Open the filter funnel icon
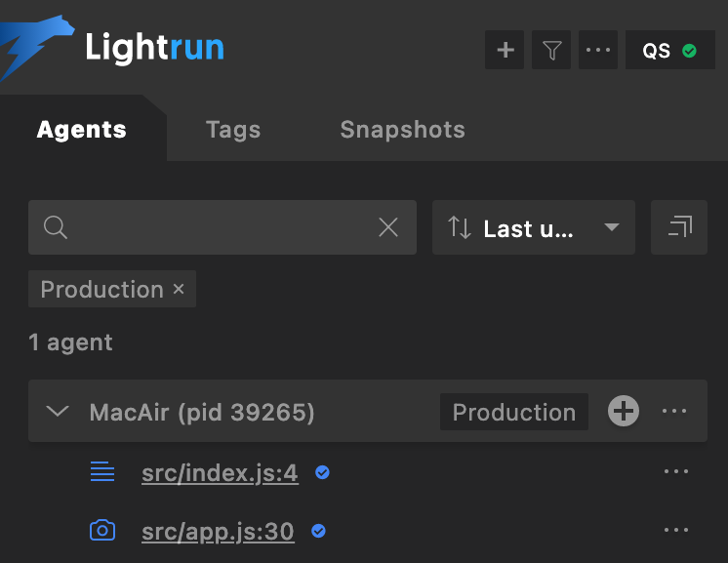The width and height of the screenshot is (728, 563). click(x=551, y=50)
